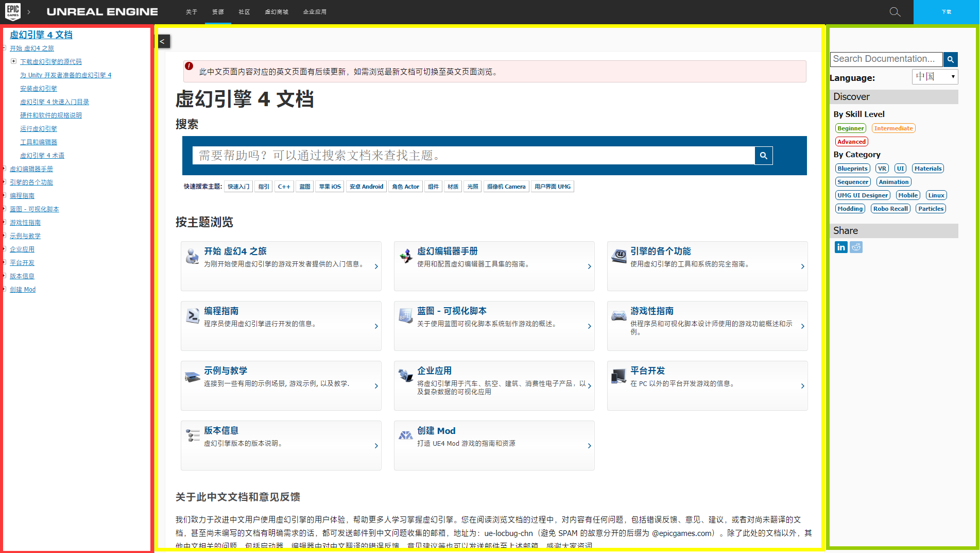
Task: Open the 资源 menu in the top bar
Action: (218, 12)
